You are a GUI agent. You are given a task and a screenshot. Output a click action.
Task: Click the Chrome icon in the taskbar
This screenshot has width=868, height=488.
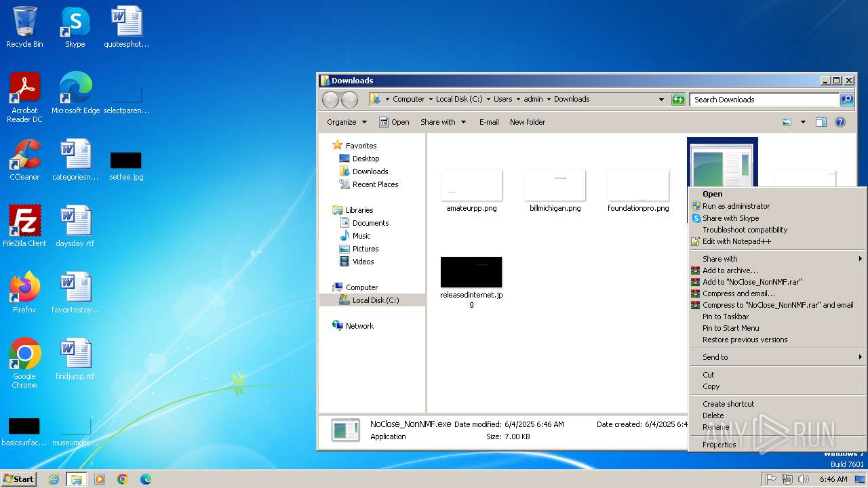tap(122, 479)
